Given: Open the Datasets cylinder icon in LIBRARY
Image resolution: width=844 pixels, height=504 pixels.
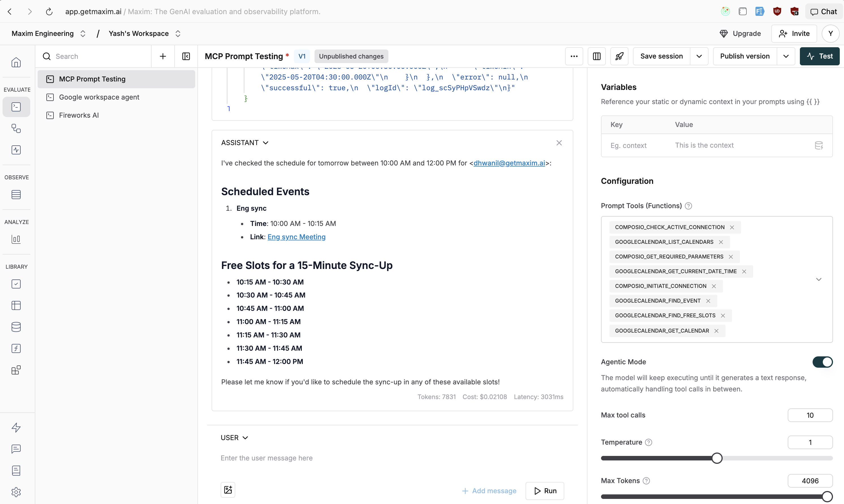Looking at the screenshot, I should (x=16, y=327).
